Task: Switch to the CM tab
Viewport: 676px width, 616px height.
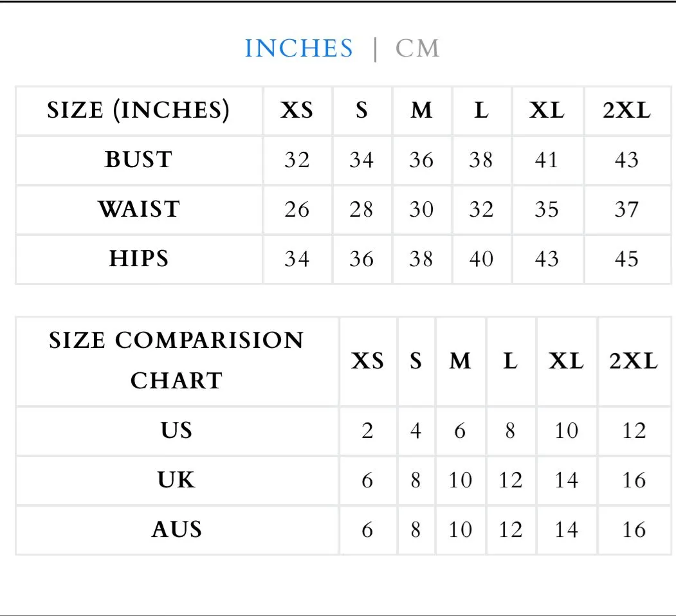Action: coord(417,48)
